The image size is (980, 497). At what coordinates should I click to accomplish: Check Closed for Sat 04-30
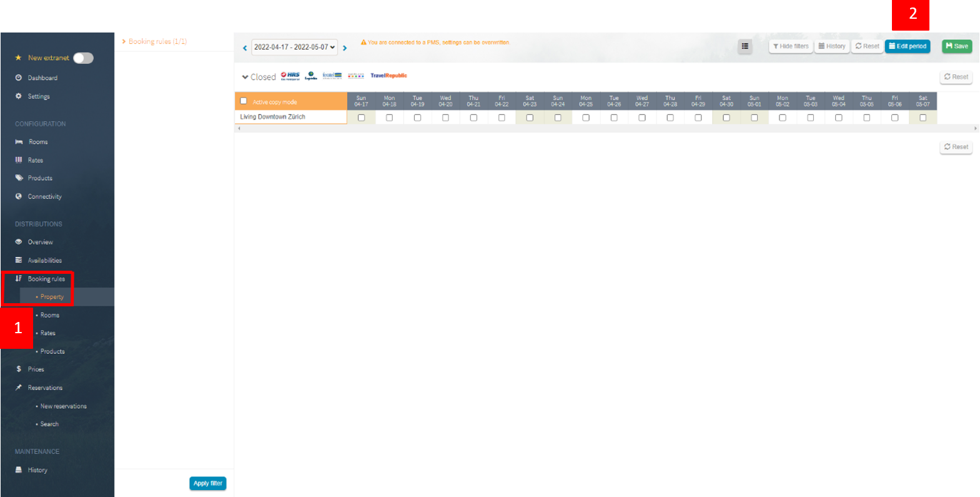coord(726,118)
